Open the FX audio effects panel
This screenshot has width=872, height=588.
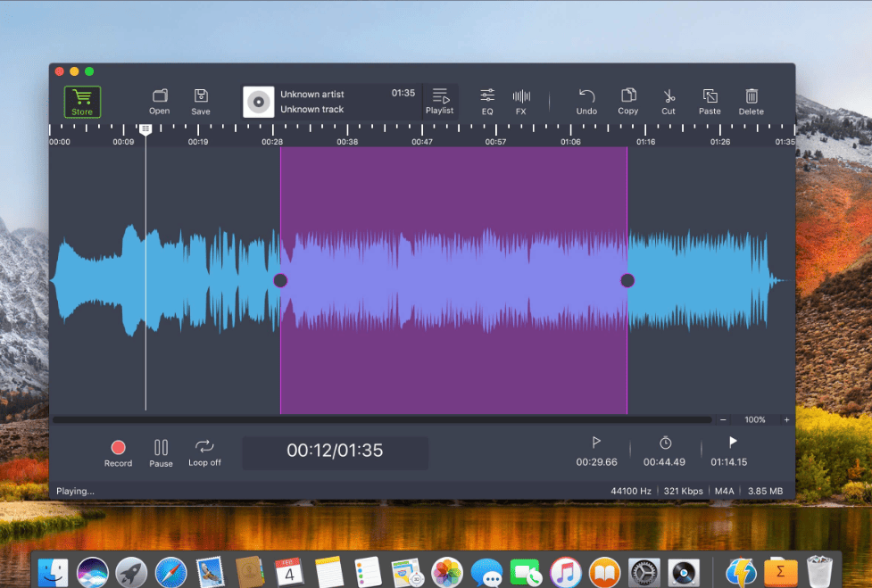point(521,102)
